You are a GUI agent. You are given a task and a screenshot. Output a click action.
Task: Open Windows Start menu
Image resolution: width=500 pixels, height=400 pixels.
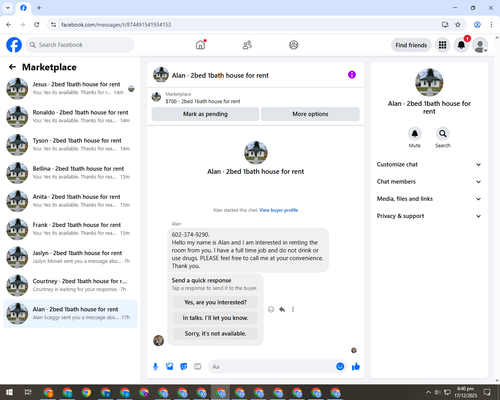[9, 392]
